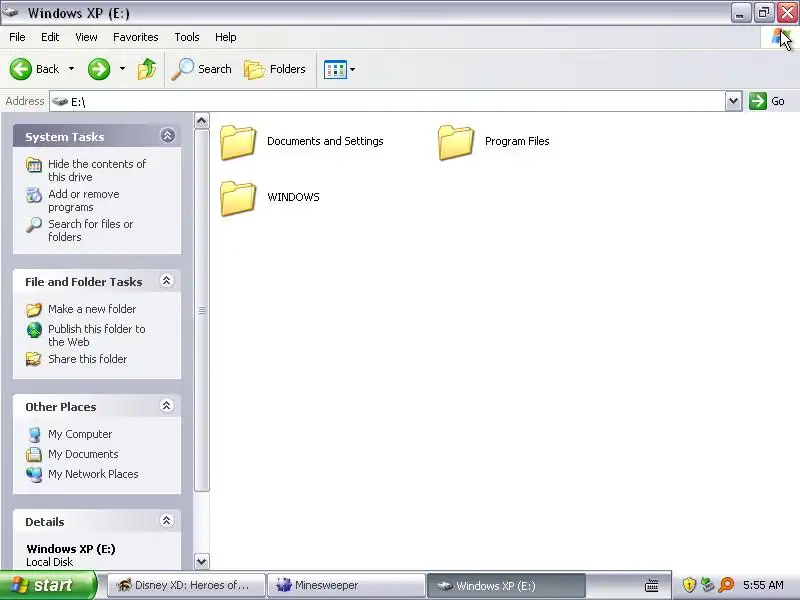Click the sidebar scrollbar thumb
This screenshot has height=600, width=800.
click(202, 310)
